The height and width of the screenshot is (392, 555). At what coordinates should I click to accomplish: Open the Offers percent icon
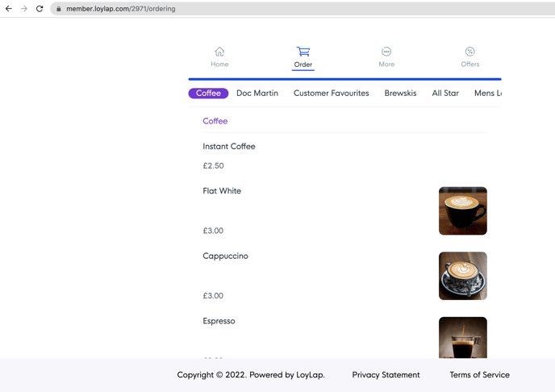(x=469, y=52)
